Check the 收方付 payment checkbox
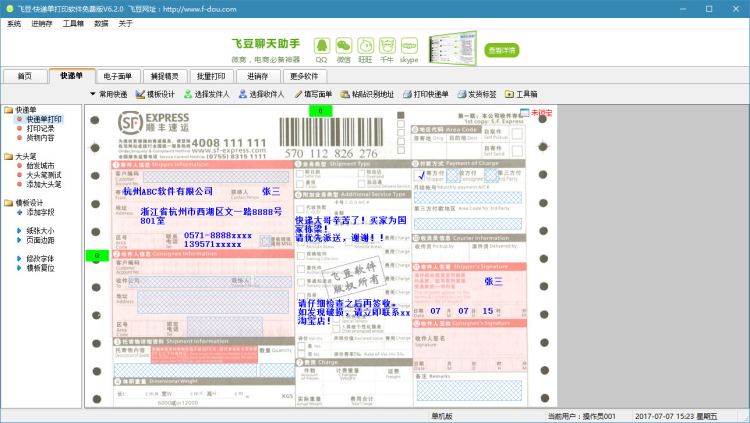This screenshot has height=423, width=750. tap(453, 176)
